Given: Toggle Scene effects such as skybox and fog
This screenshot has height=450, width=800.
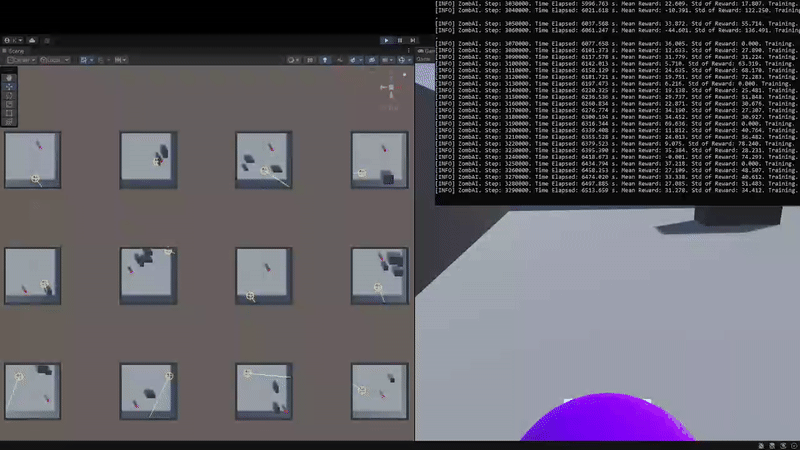Looking at the screenshot, I should pos(353,60).
